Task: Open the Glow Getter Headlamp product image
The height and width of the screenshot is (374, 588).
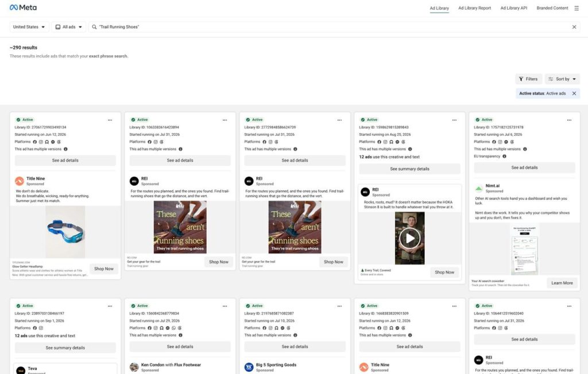Action: click(x=65, y=232)
